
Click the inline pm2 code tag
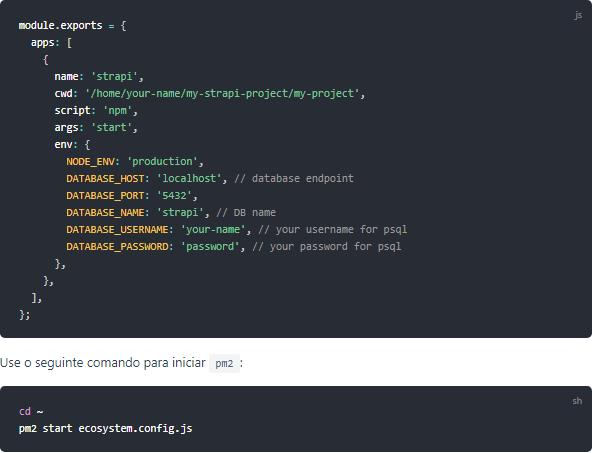(224, 364)
